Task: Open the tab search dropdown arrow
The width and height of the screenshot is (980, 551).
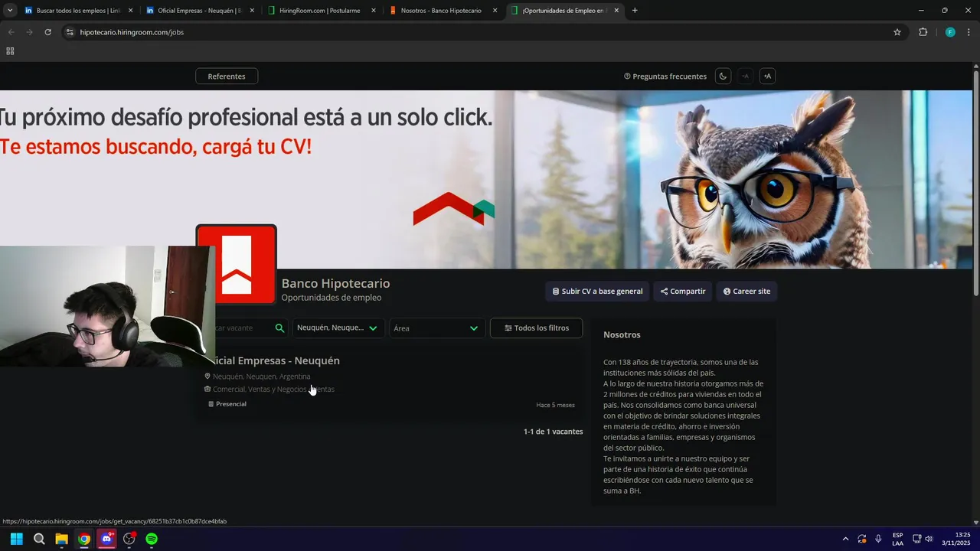Action: click(10, 11)
